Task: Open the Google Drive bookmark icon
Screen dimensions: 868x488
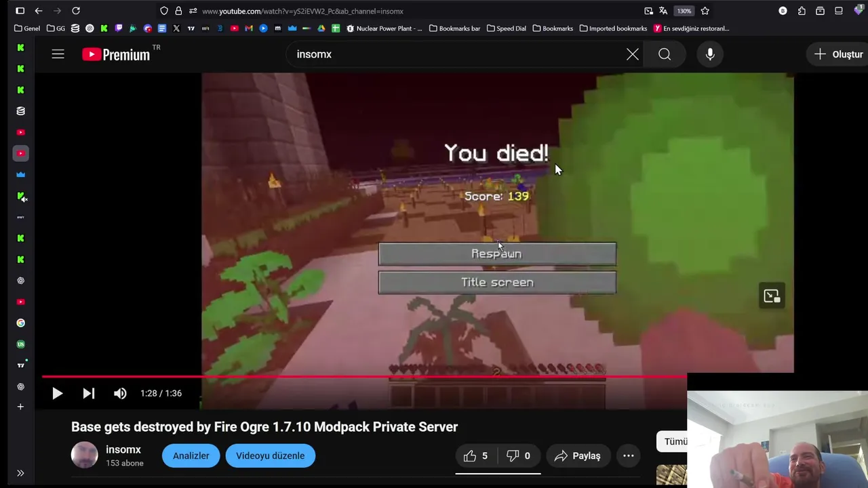Action: [x=321, y=28]
